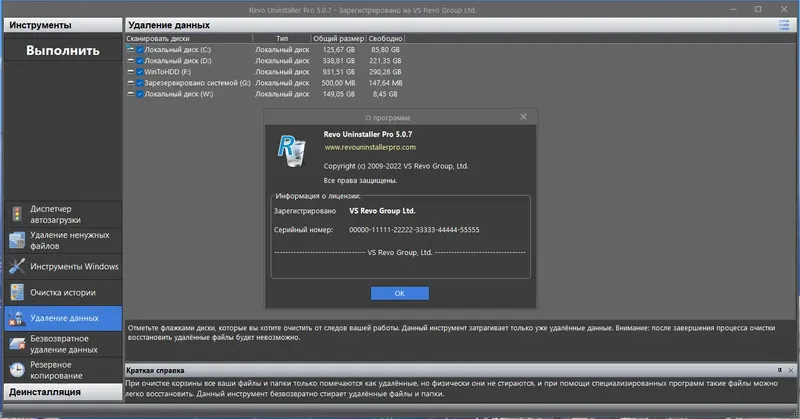
Task: Open the www.revouninstallerpro.com link
Action: (x=370, y=147)
